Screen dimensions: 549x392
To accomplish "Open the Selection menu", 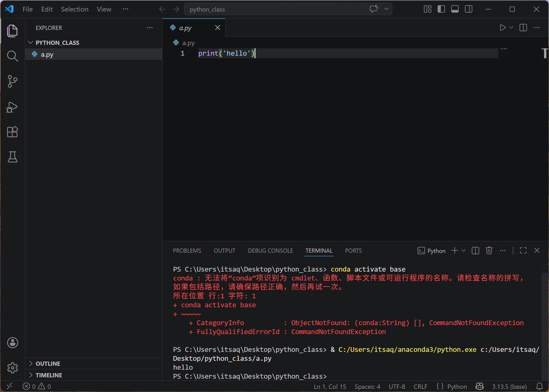I will pyautogui.click(x=75, y=9).
